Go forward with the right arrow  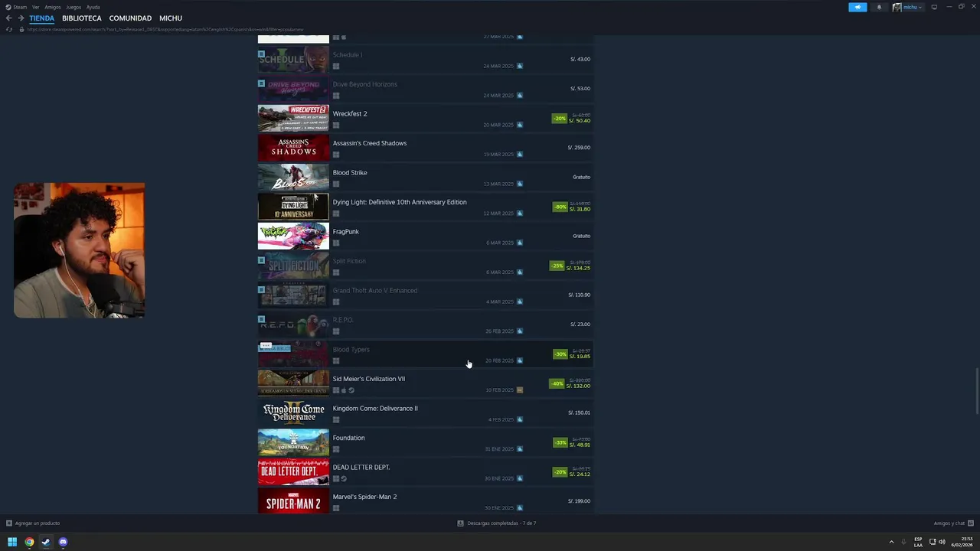pos(21,18)
